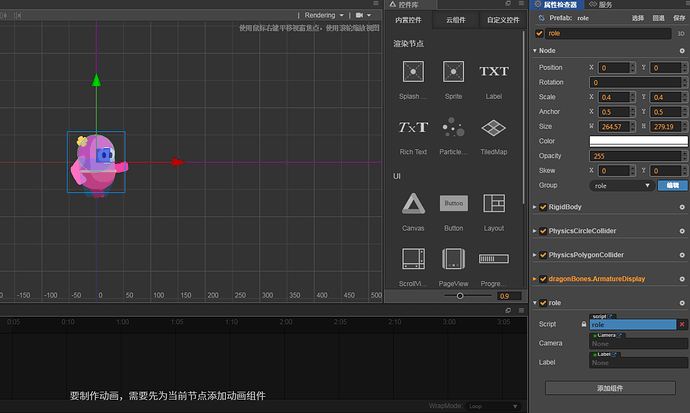Viewport: 690px width, 413px height.
Task: Open dragonBones.ArmatureDisplay settings gear
Action: pos(682,279)
